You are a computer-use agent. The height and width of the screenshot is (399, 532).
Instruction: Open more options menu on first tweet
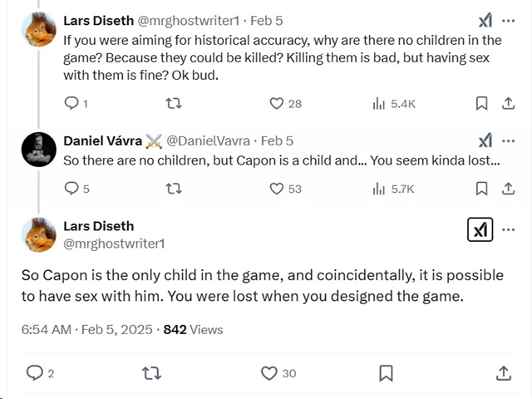[x=509, y=21]
